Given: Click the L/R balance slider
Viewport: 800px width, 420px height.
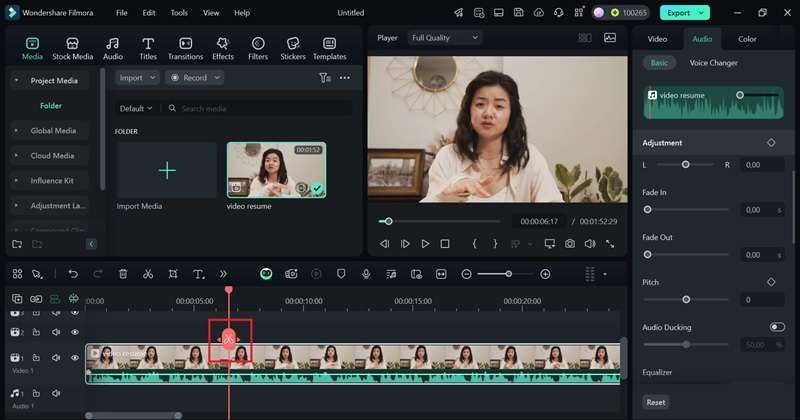Looking at the screenshot, I should pyautogui.click(x=686, y=164).
